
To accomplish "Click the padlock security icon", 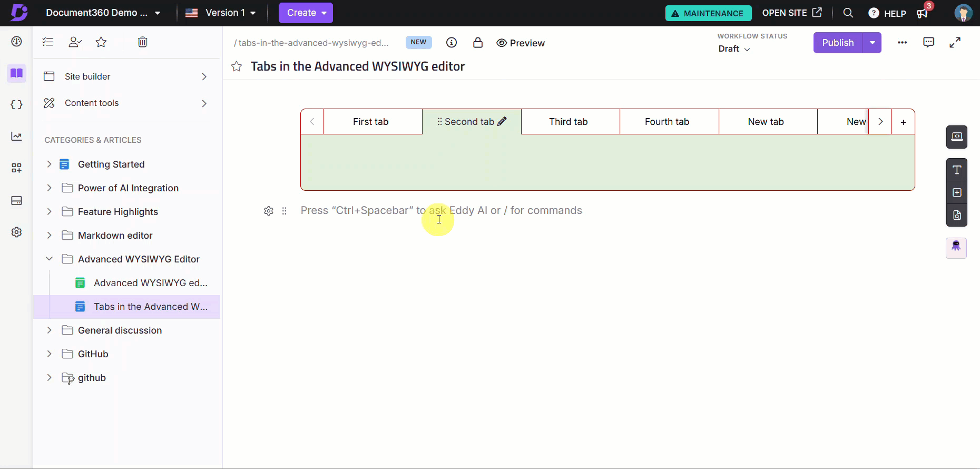I will click(478, 43).
